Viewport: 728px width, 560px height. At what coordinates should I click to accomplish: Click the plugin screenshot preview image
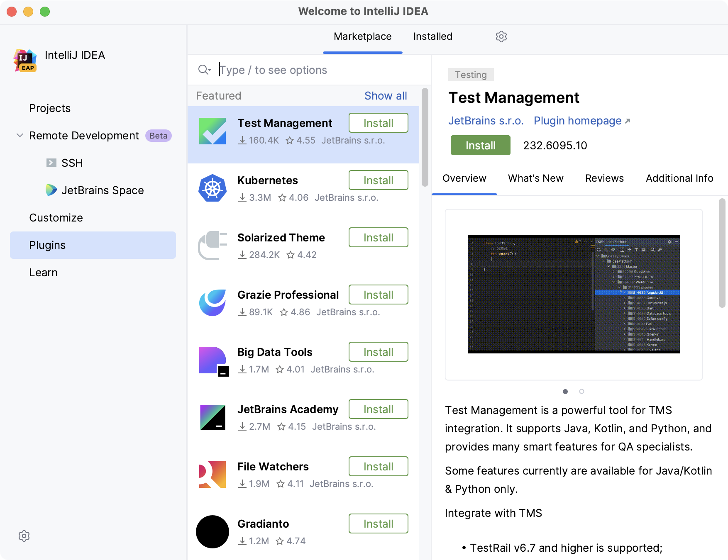574,294
